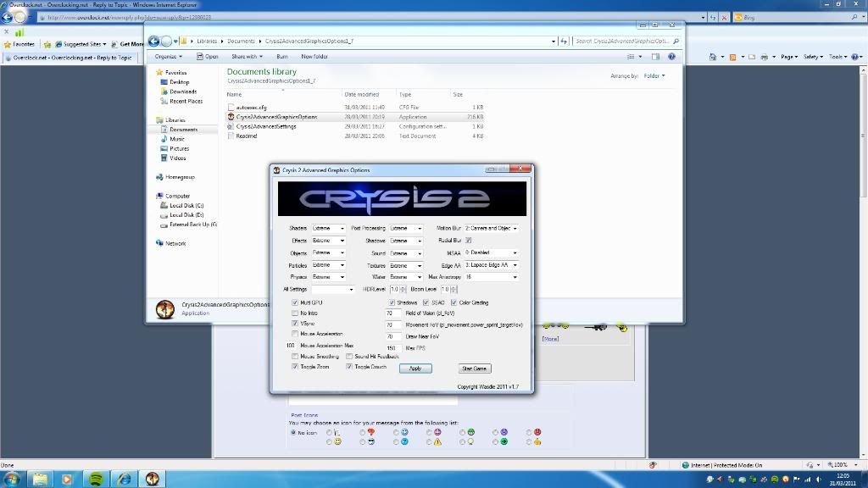Viewport: 868px width, 488px height.
Task: Click Burn in the Explorer toolbar
Action: tap(282, 57)
